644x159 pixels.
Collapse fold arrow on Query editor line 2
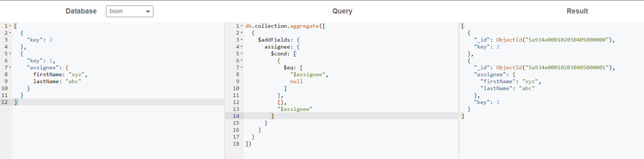241,33
